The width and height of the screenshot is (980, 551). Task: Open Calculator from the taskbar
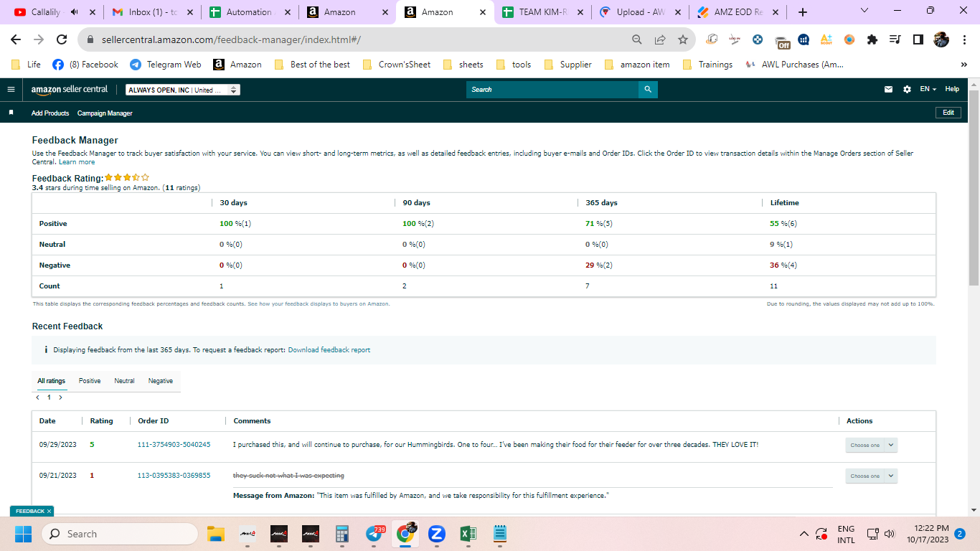tap(342, 534)
